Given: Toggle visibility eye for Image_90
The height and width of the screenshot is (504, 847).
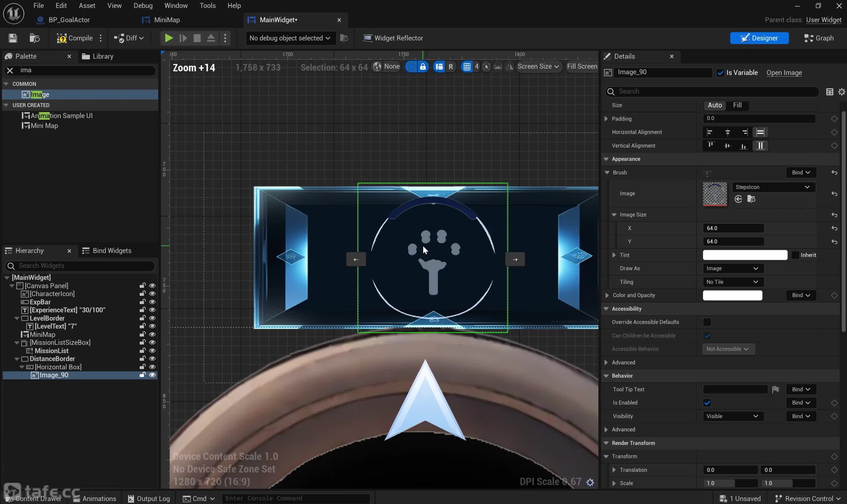Looking at the screenshot, I should pos(152,375).
